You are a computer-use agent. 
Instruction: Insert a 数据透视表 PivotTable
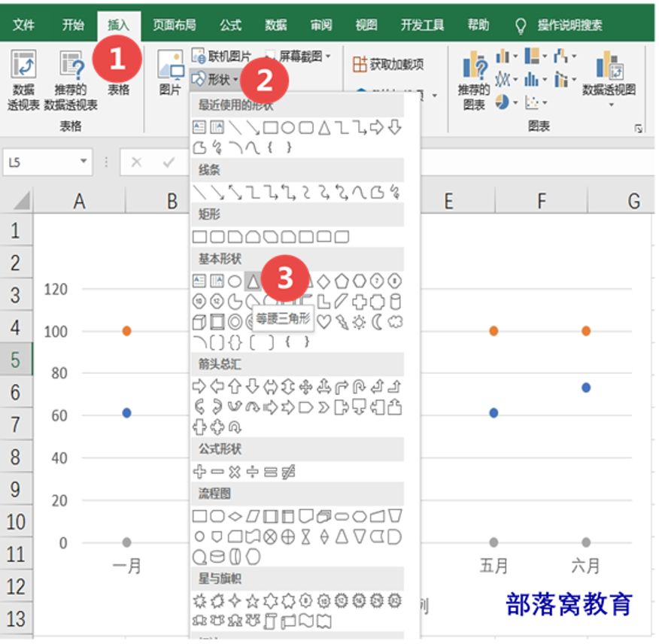(23, 80)
